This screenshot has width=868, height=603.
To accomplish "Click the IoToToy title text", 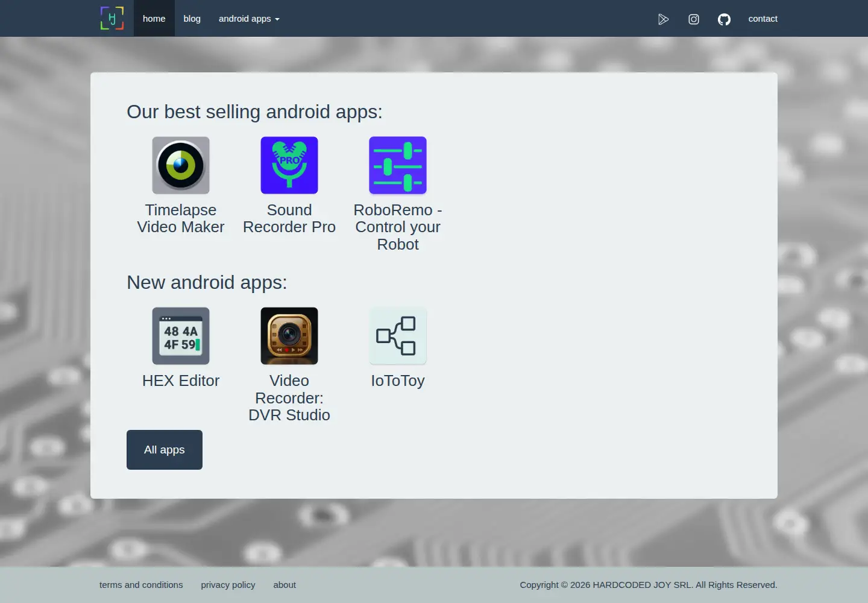I will click(x=398, y=380).
